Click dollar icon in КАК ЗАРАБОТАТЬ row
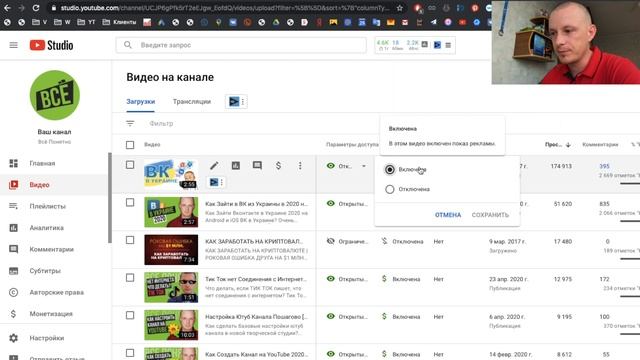This screenshot has width=640, height=360. (x=384, y=241)
